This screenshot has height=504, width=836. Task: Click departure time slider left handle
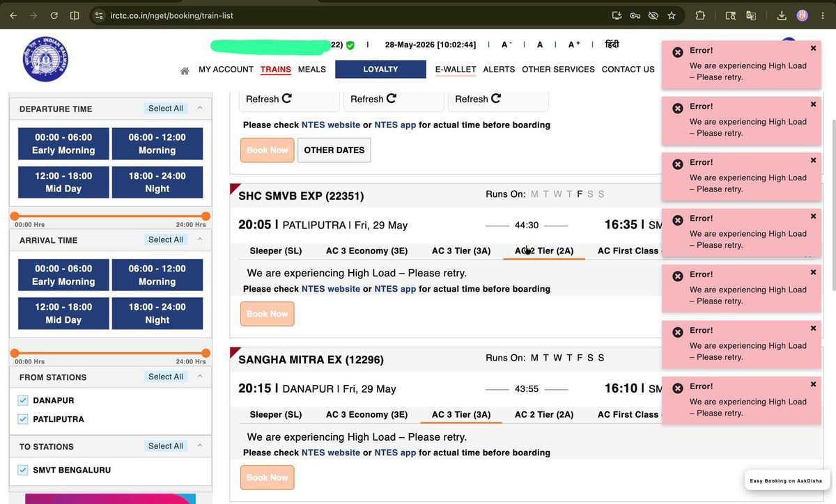pyautogui.click(x=15, y=216)
